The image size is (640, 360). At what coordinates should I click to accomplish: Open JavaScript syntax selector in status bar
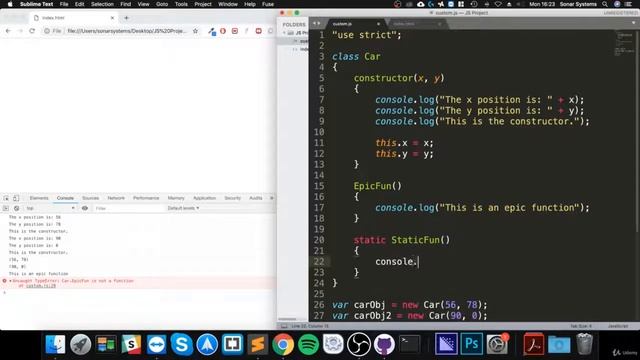tap(618, 326)
